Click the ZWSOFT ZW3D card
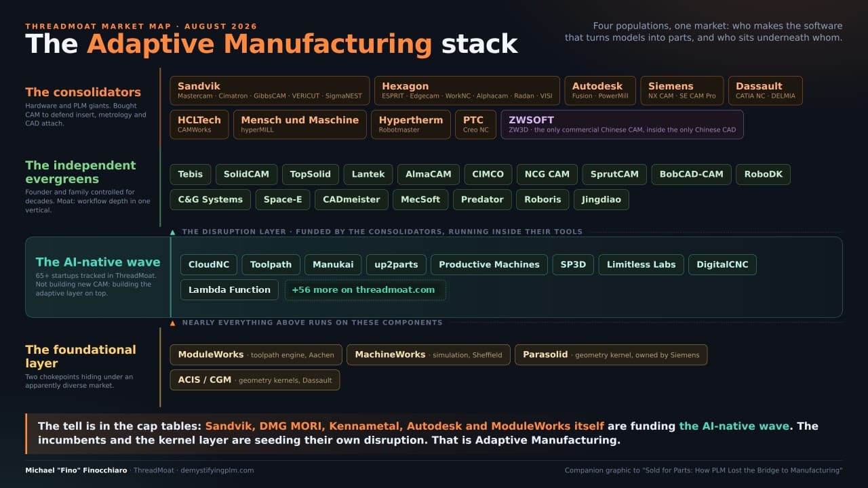This screenshot has width=868, height=488. point(622,125)
